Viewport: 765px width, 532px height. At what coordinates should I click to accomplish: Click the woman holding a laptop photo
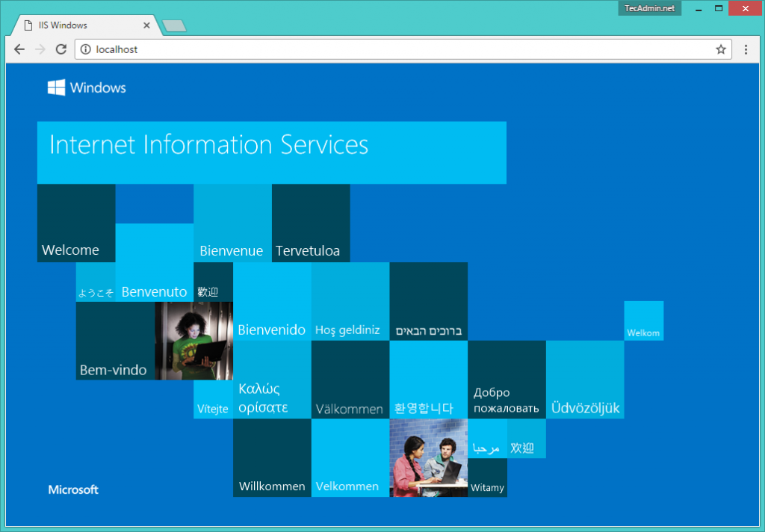tap(193, 341)
